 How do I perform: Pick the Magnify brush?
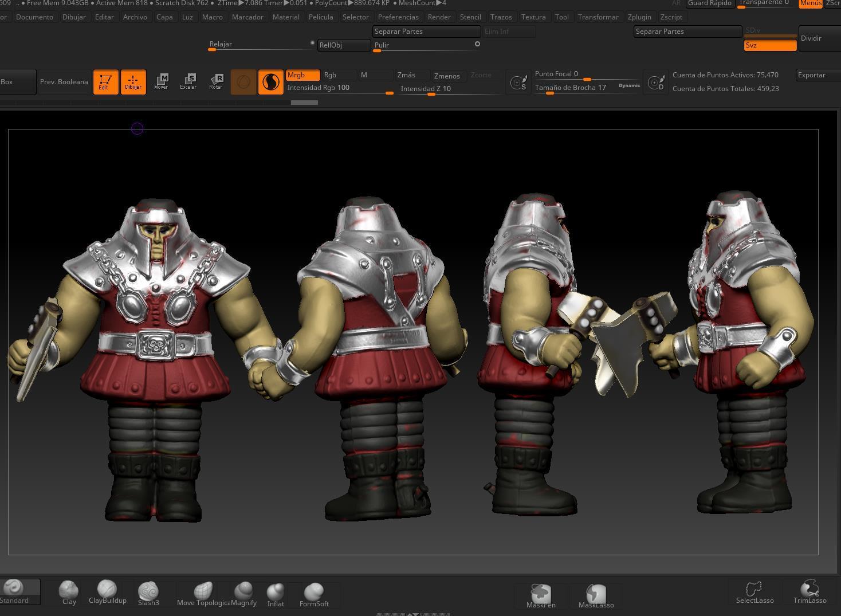(244, 591)
